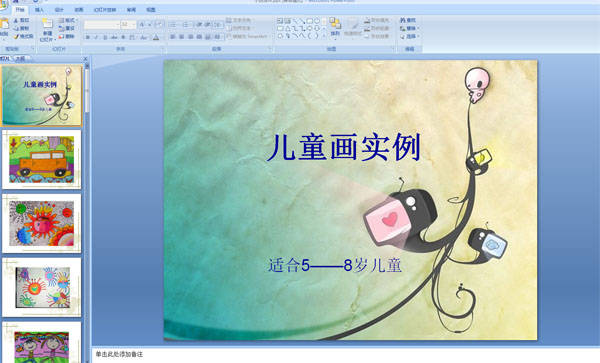The image size is (600, 363).
Task: Open the font name dropdown arrow
Action: coord(117,24)
